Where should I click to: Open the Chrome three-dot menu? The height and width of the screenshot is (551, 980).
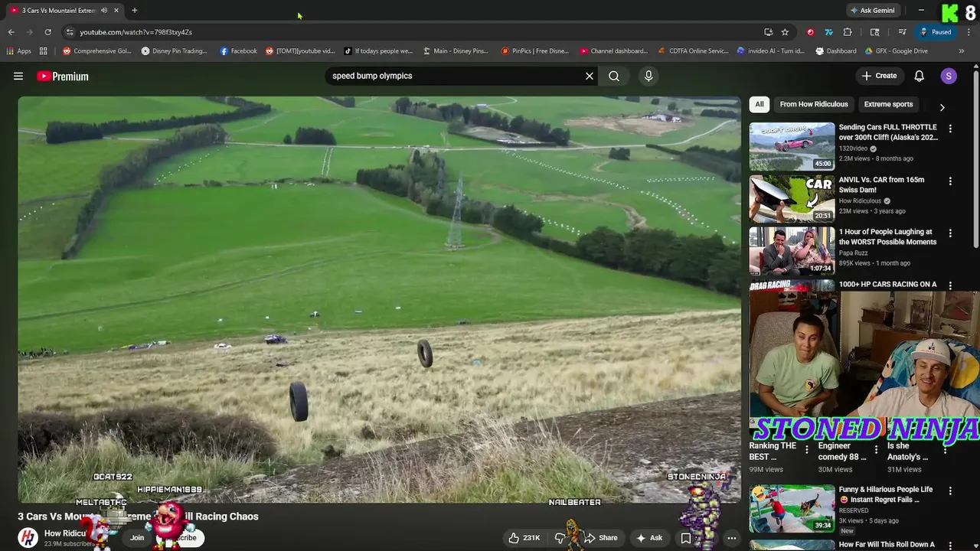point(969,32)
